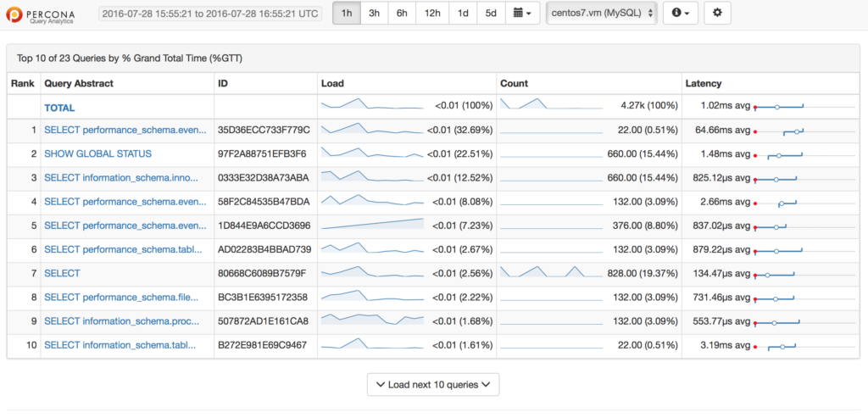Click the 1.02ms avg total latency
Viewport: 868px width, 418px height.
click(726, 106)
